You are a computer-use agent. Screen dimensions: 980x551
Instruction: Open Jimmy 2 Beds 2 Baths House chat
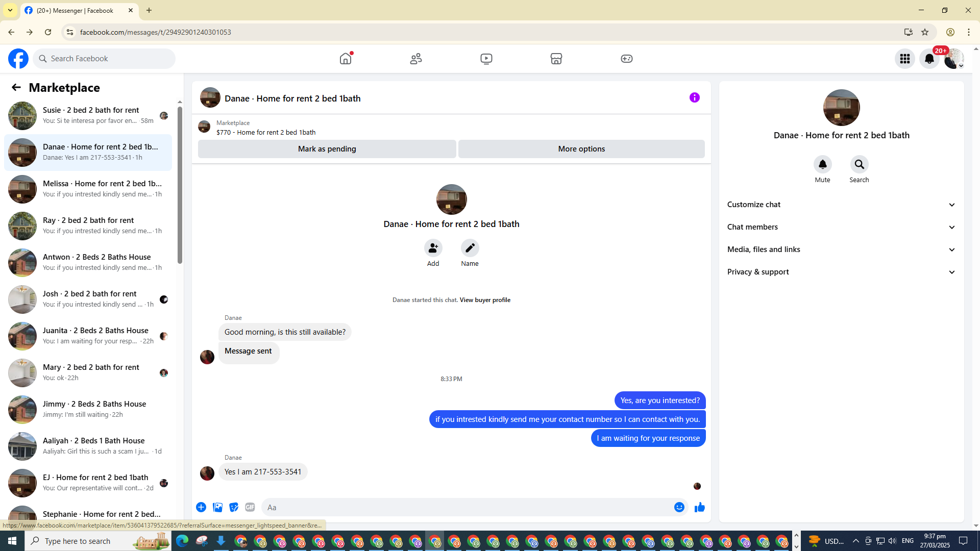tap(88, 410)
